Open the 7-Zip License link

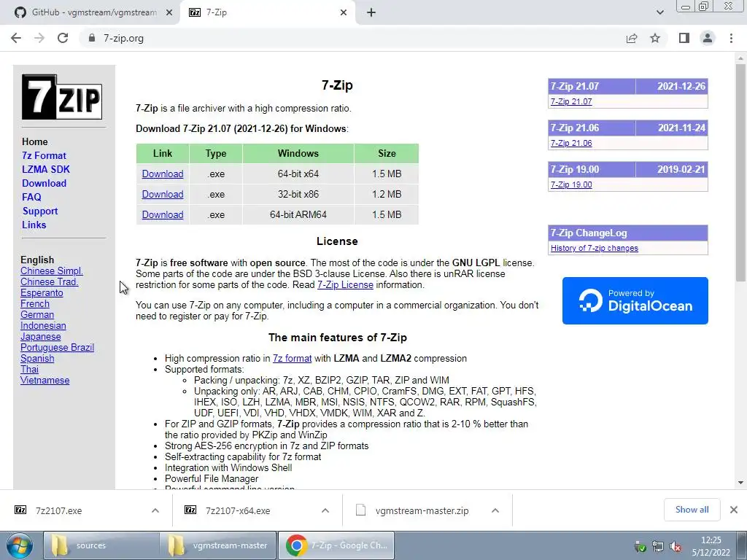(x=345, y=285)
